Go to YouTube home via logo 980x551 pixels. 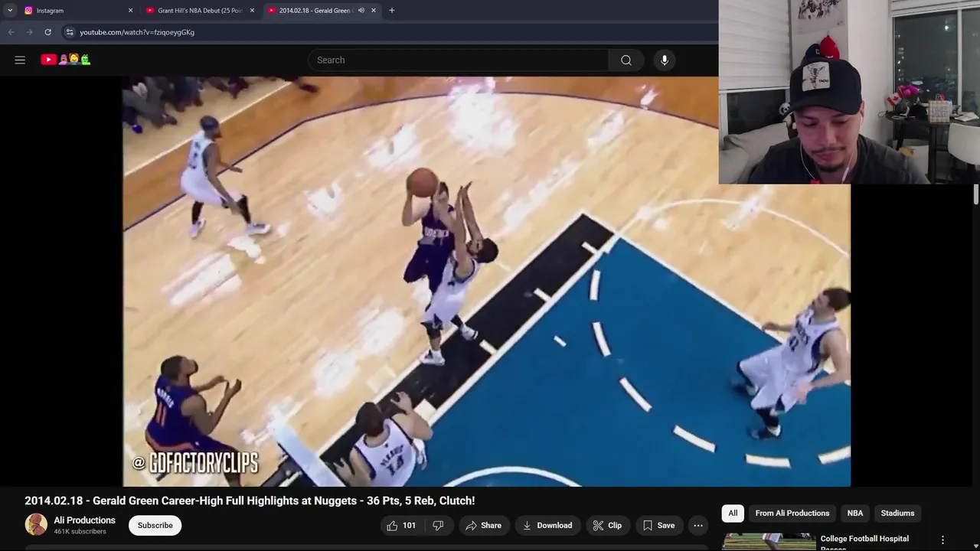click(x=66, y=59)
